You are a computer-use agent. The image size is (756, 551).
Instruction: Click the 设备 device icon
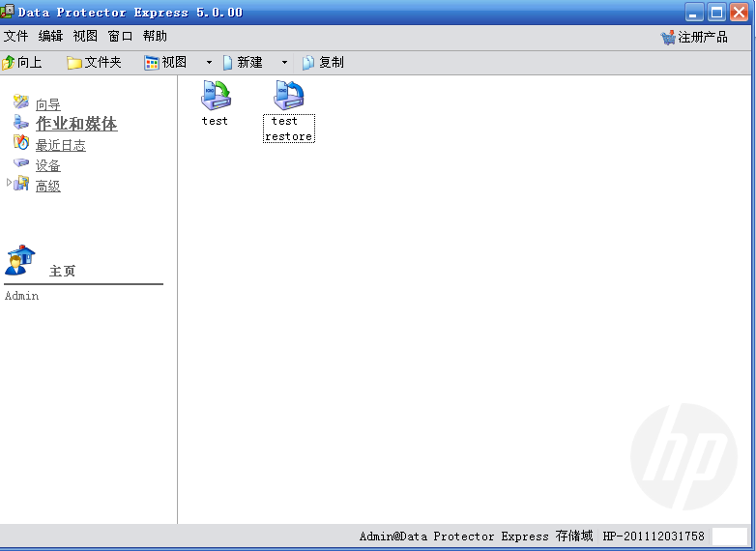click(20, 163)
